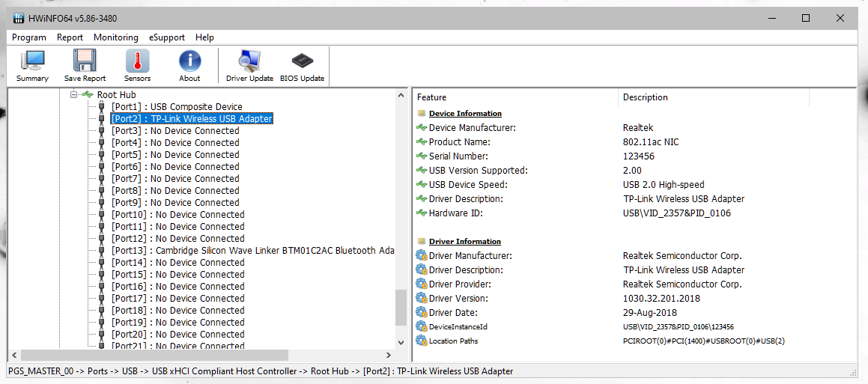This screenshot has width=868, height=384.
Task: Click tree scrollbar down arrow
Action: [401, 343]
